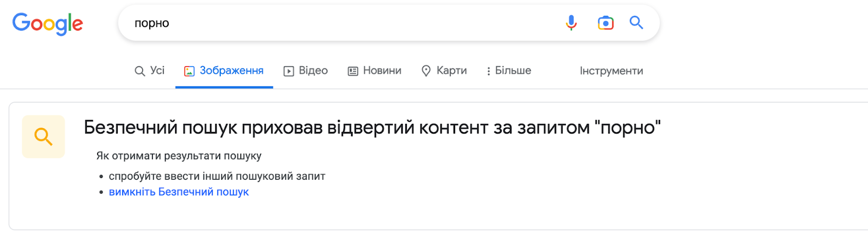Open the Інструменти search tools
Image resolution: width=868 pixels, height=246 pixels.
tap(611, 71)
